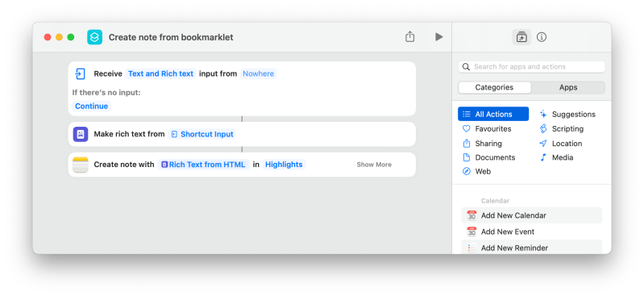Close the window with red button
Image resolution: width=644 pixels, height=297 pixels.
pos(48,37)
